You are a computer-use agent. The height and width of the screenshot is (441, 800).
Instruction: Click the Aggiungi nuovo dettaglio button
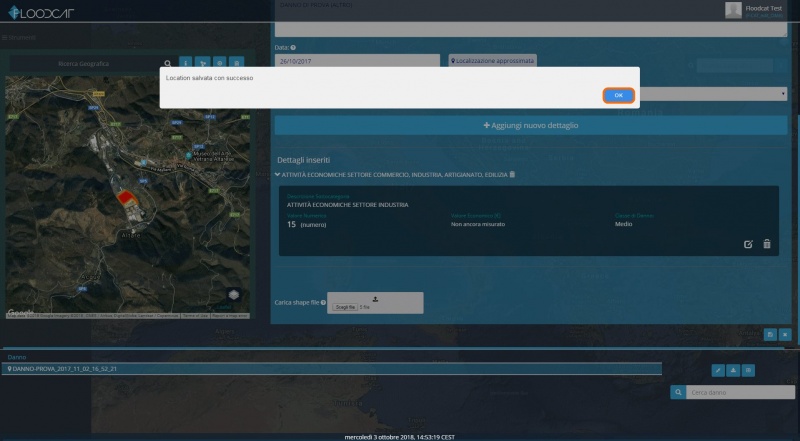531,126
